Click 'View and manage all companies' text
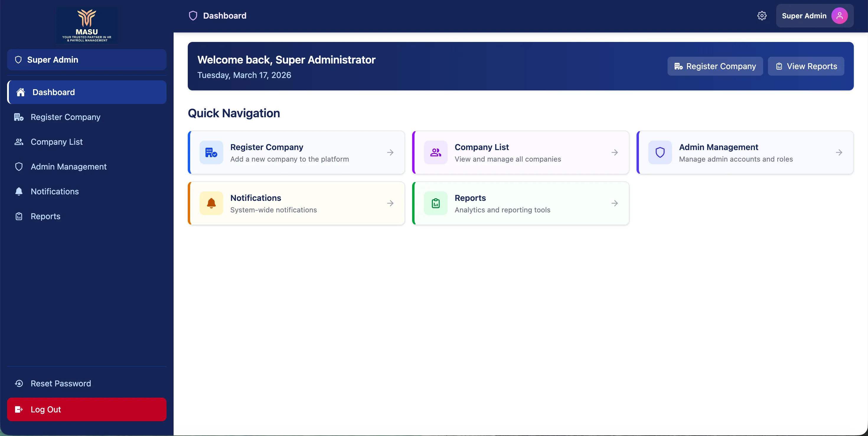The width and height of the screenshot is (868, 436). pos(508,159)
